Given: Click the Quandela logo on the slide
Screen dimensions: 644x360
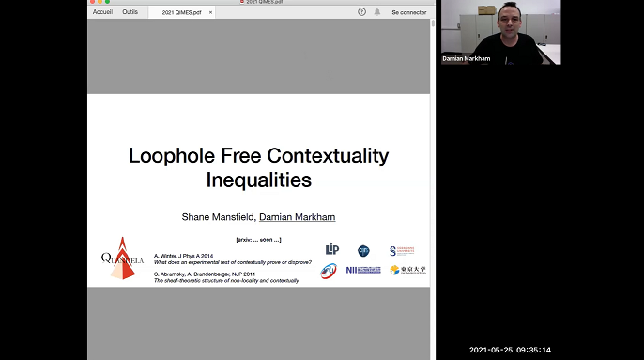Looking at the screenshot, I should click(122, 258).
